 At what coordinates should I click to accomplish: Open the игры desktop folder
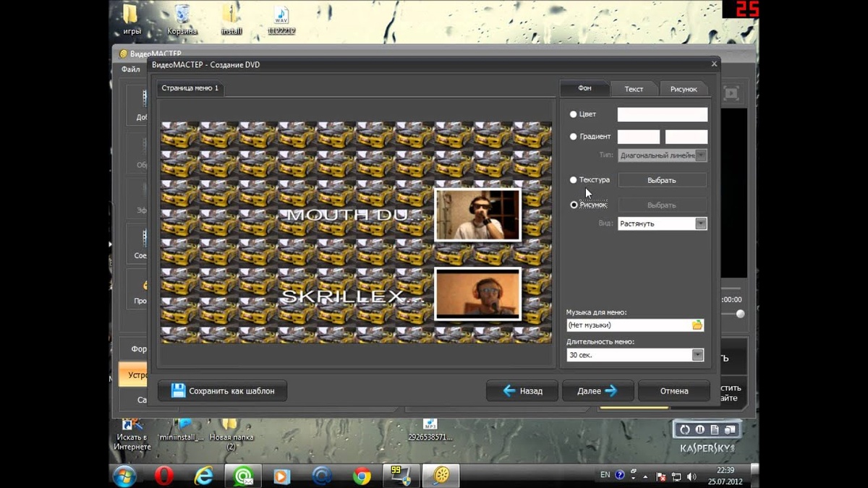click(x=132, y=18)
